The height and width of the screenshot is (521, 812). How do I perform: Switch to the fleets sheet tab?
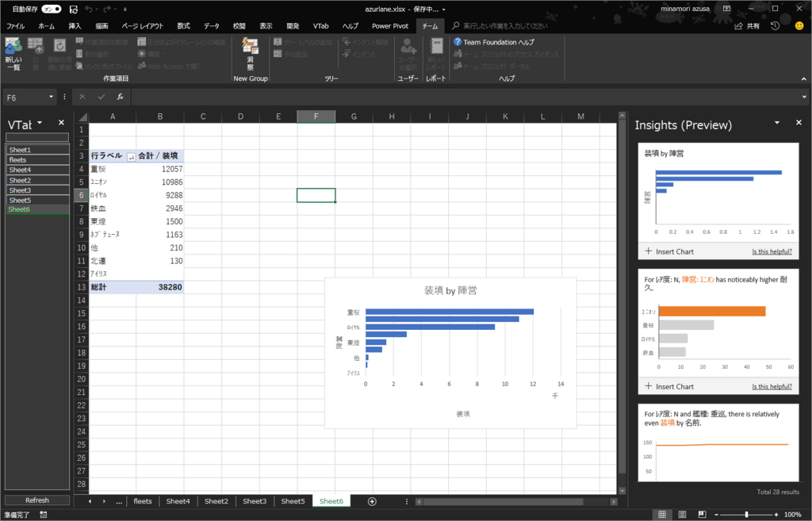tap(143, 501)
